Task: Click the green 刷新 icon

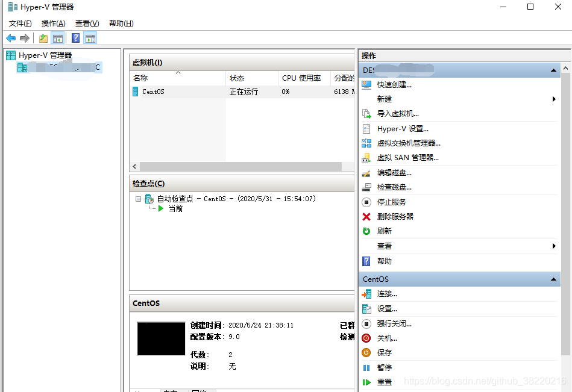Action: point(366,231)
